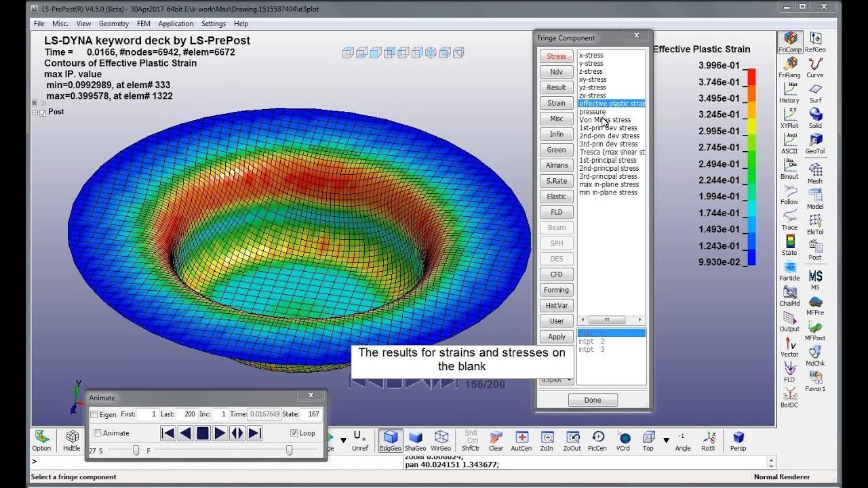Screen dimensions: 868x488
Task: Toggle the Post checkbox in the tree
Action: 43,113
